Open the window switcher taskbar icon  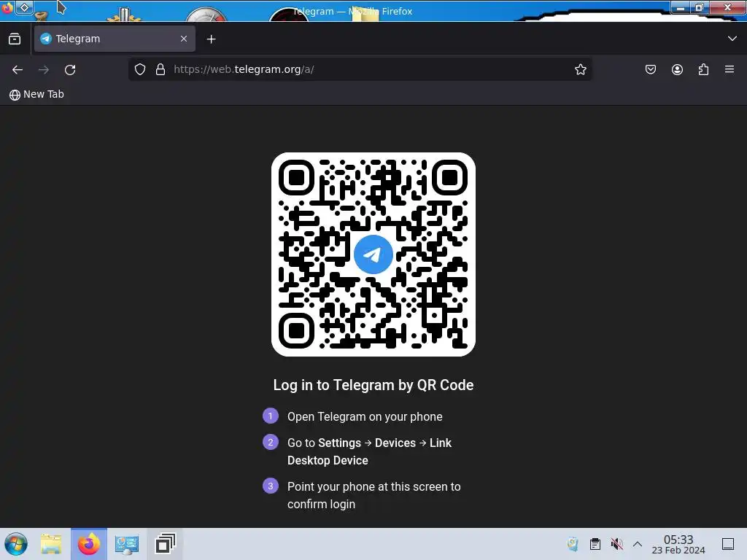165,544
